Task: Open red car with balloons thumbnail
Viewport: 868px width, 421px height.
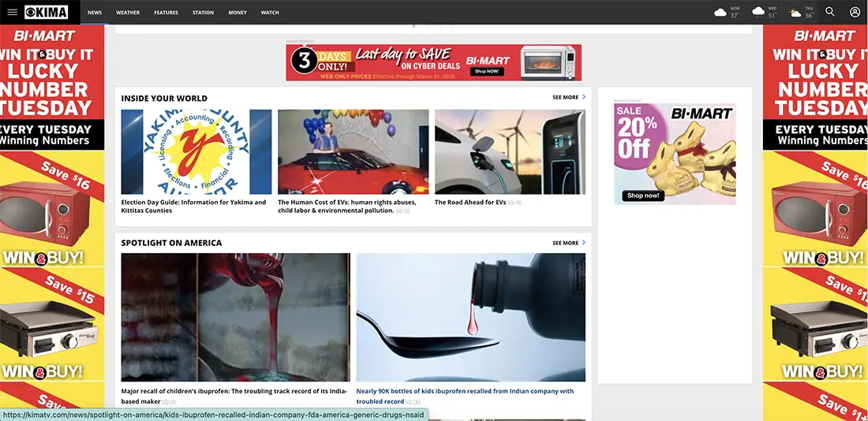Action: (354, 151)
